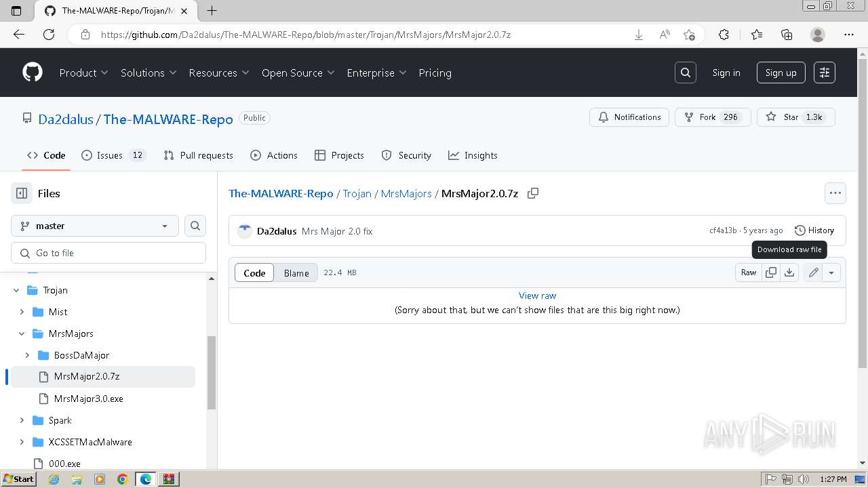The height and width of the screenshot is (488, 868).
Task: Open Chrome from the taskbar
Action: point(123,479)
